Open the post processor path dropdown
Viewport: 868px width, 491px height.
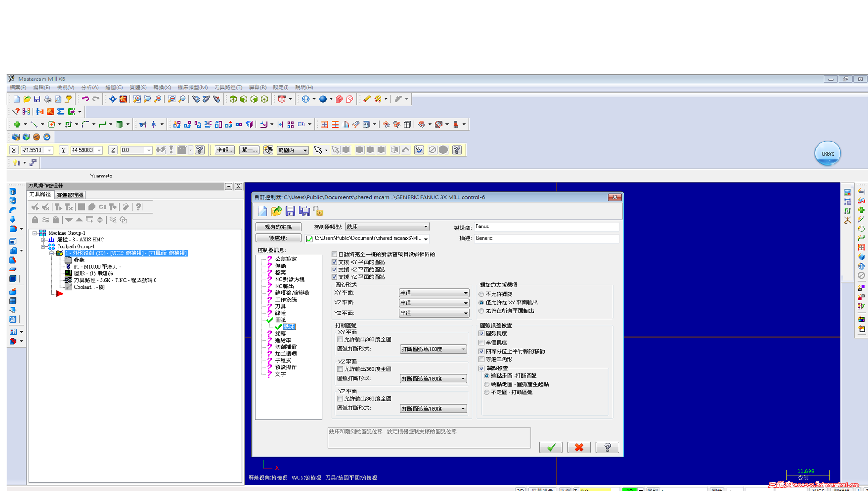tap(367, 238)
